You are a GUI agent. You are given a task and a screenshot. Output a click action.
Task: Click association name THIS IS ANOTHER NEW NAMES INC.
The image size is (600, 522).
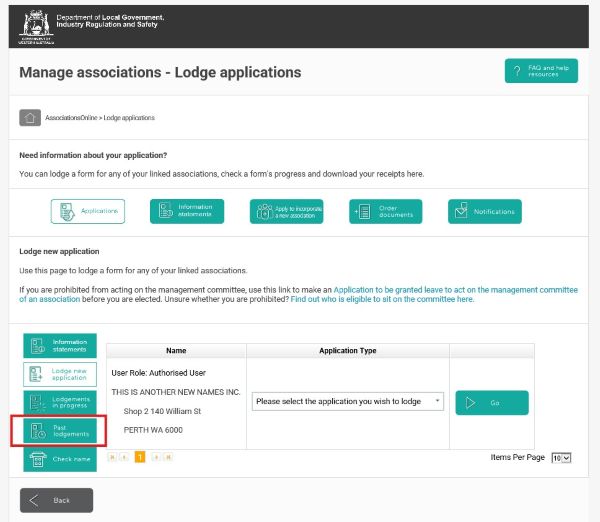pos(176,392)
